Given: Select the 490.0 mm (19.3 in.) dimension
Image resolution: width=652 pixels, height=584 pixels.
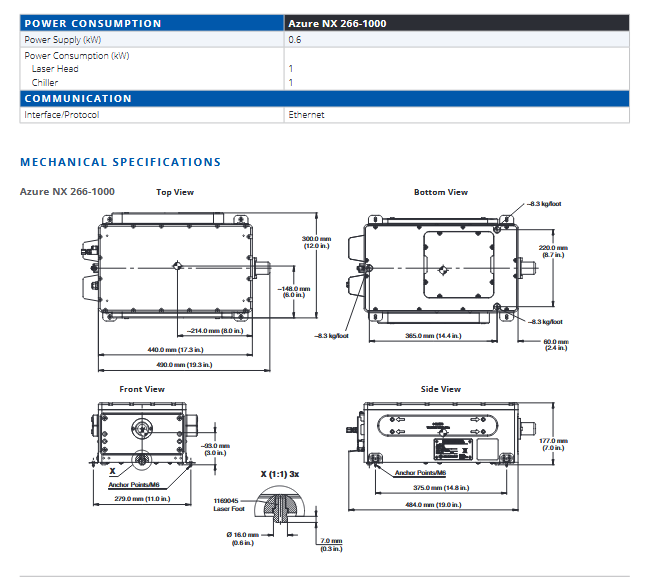Looking at the screenshot, I should [x=184, y=365].
